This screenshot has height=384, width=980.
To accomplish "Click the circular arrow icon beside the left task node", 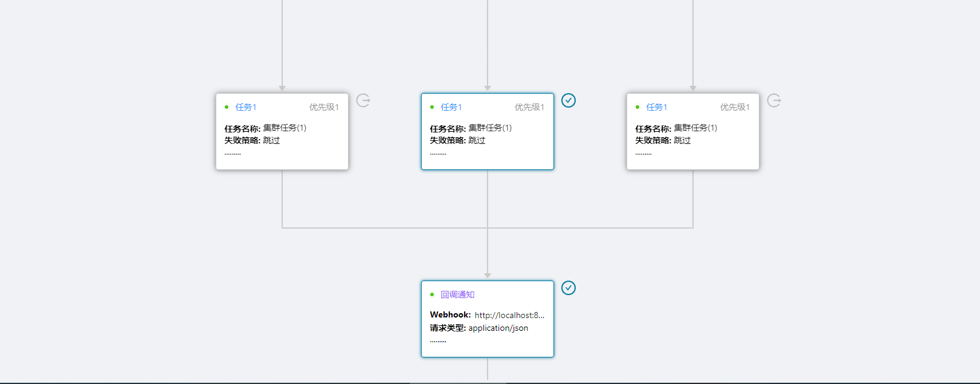I will (363, 100).
